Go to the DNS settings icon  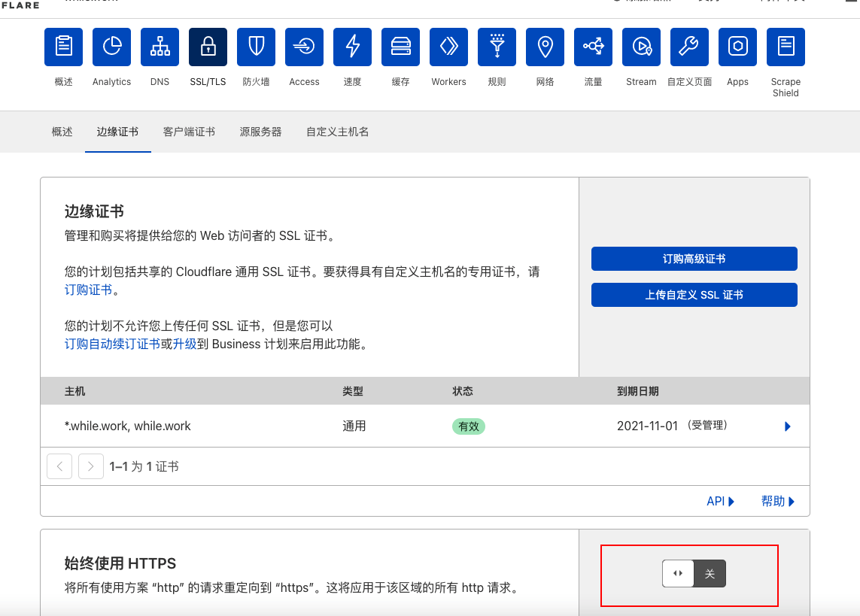click(160, 47)
